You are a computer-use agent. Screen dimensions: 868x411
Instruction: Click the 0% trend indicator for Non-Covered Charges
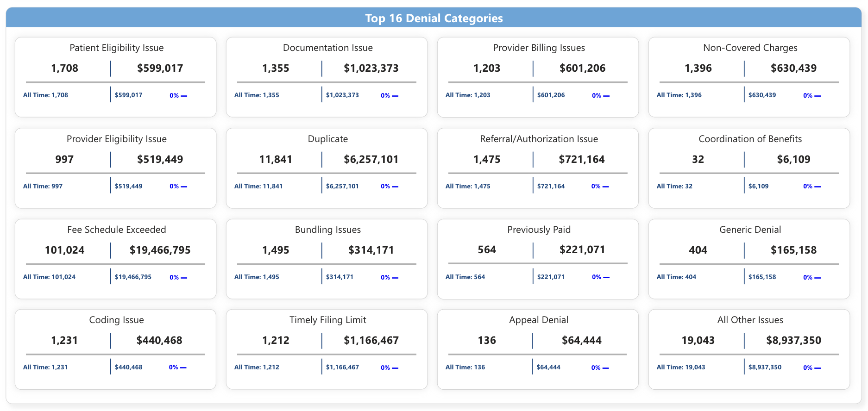807,95
